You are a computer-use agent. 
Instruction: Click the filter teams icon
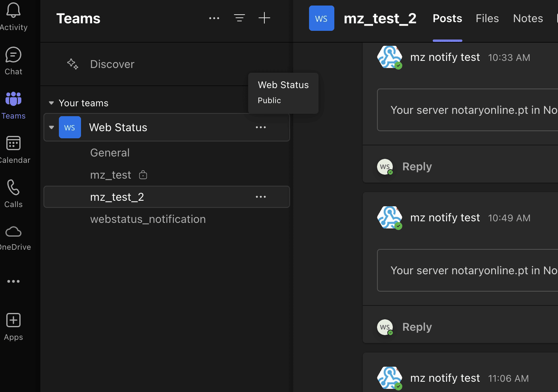coord(239,18)
